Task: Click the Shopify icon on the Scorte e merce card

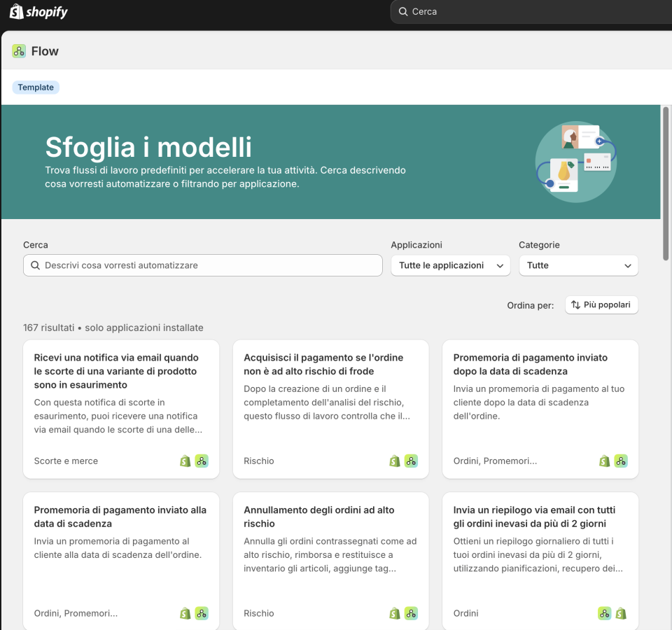Action: coord(185,461)
